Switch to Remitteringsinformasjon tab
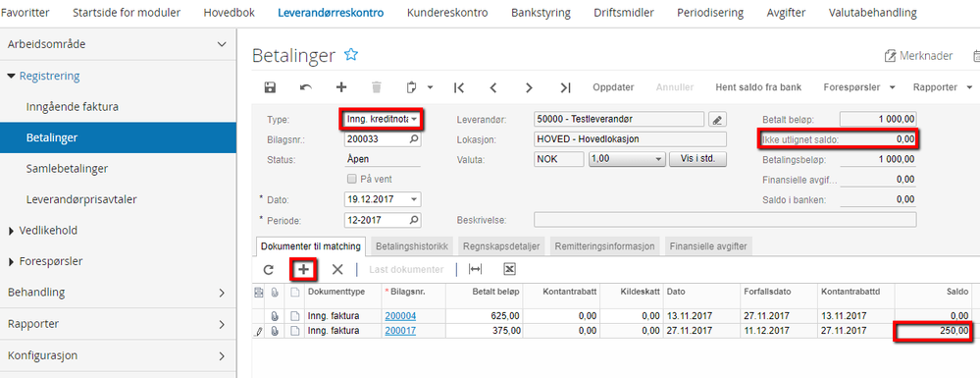Viewport: 980px width, 378px height. (604, 246)
